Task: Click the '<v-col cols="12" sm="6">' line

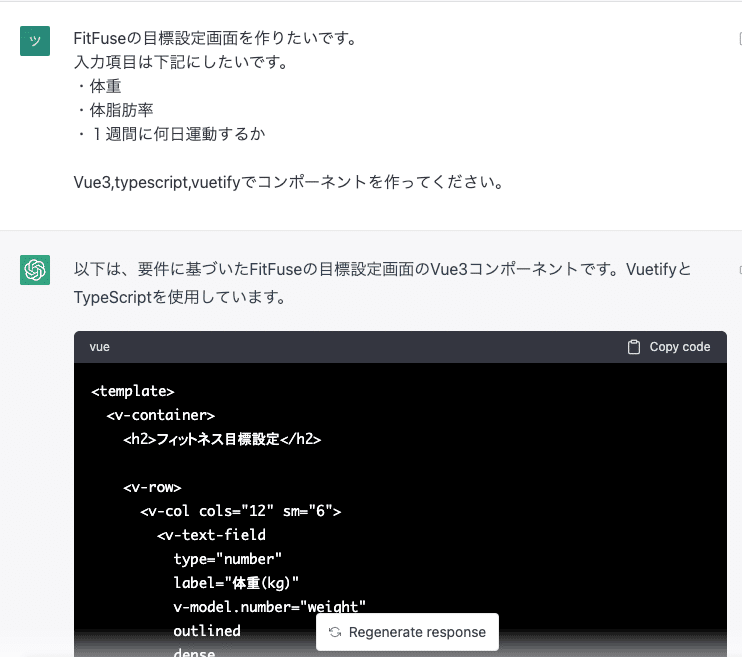Action: (x=241, y=511)
